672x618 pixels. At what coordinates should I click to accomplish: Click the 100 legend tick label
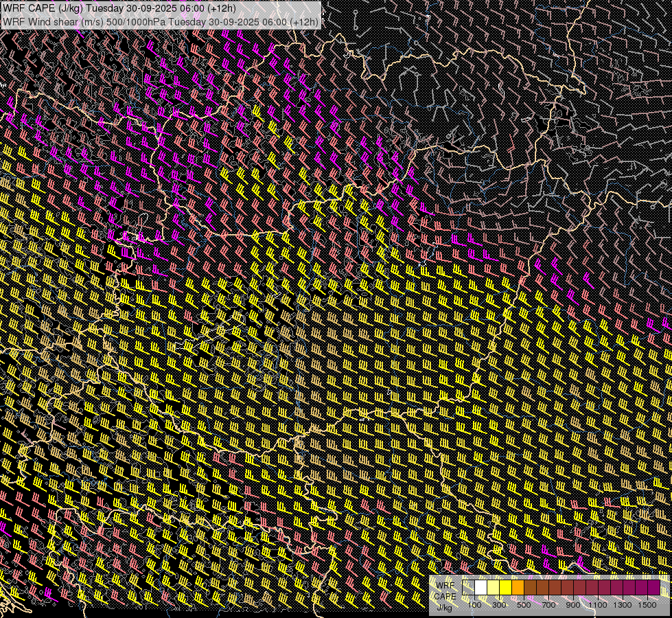(x=474, y=604)
